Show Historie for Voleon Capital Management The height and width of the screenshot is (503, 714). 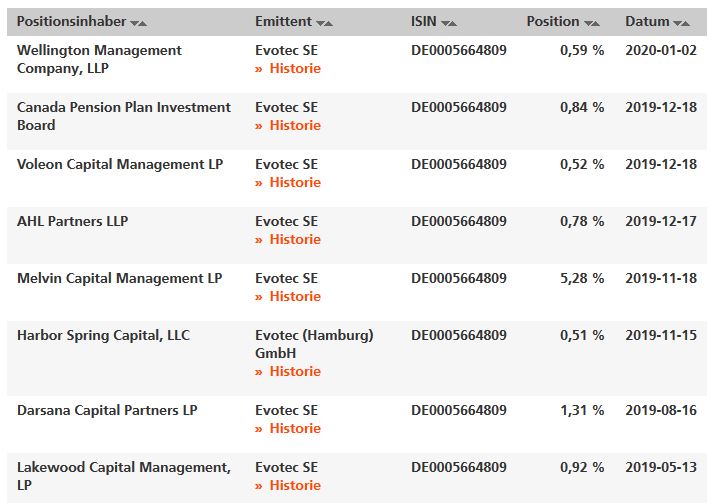point(294,183)
